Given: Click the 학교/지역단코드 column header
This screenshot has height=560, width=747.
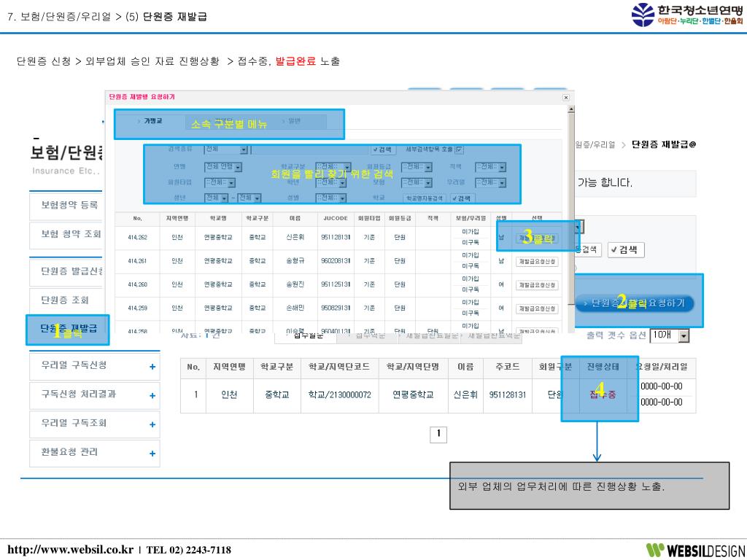Looking at the screenshot, I should click(x=339, y=367).
